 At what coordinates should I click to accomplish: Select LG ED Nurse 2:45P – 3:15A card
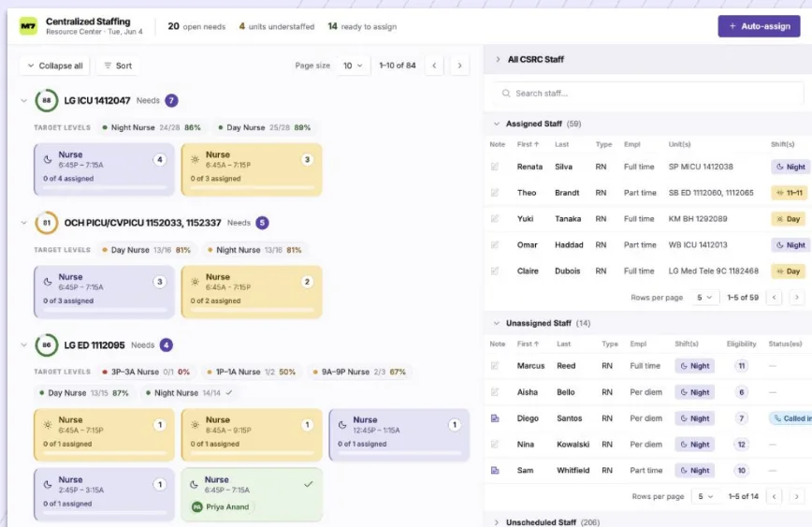[104, 494]
